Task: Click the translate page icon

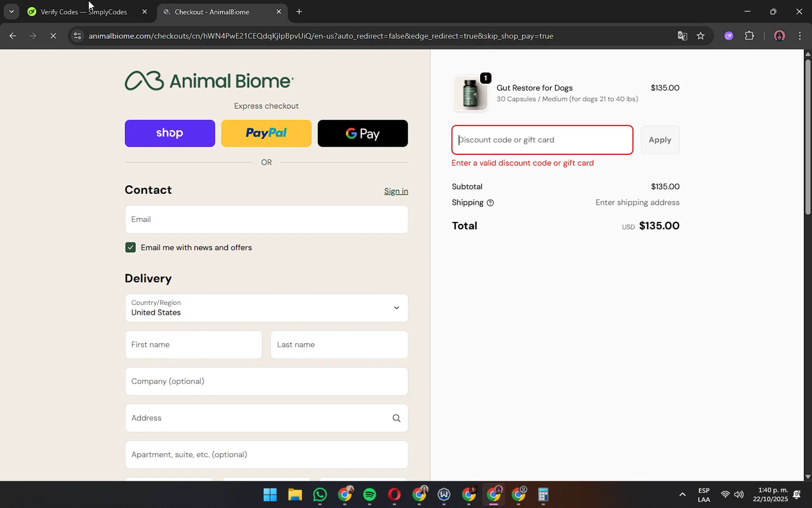Action: point(682,36)
